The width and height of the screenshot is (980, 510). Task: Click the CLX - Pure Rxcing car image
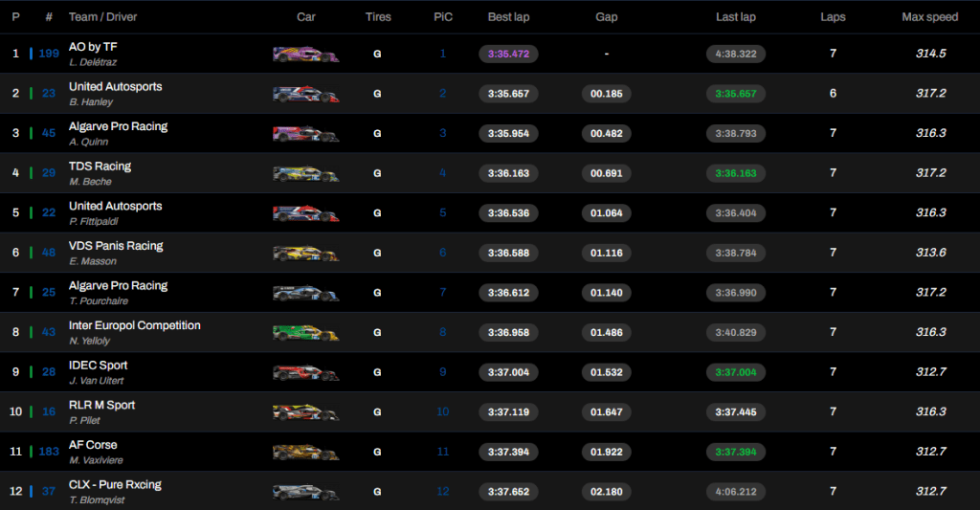tap(305, 493)
